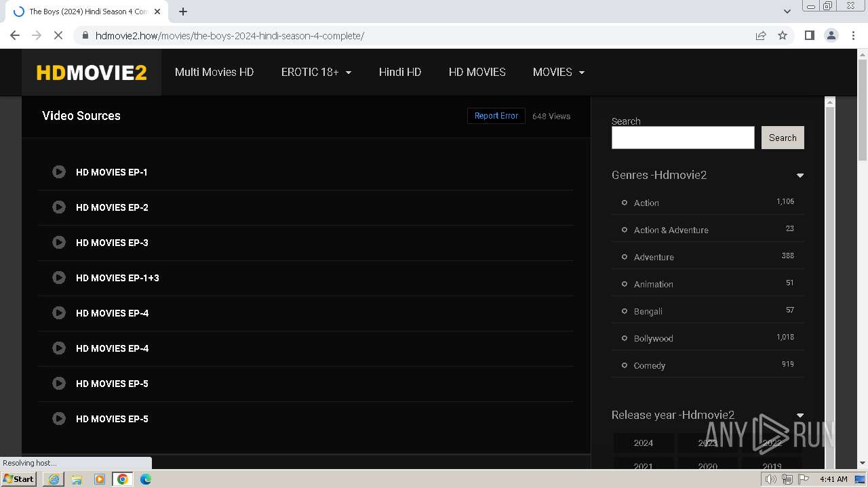Open the tab search chevron
Viewport: 868px width, 488px height.
coord(787,12)
